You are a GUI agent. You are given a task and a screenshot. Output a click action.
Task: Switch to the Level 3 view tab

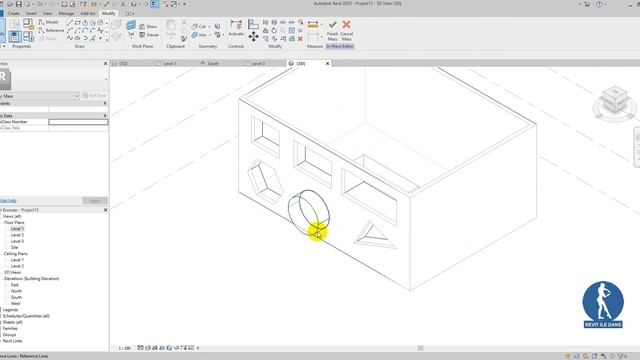258,64
